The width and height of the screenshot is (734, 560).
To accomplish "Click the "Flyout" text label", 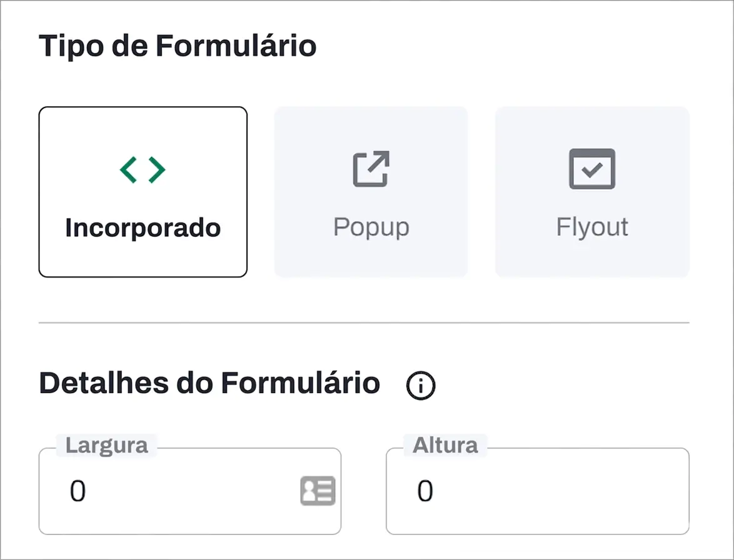I will 592,227.
